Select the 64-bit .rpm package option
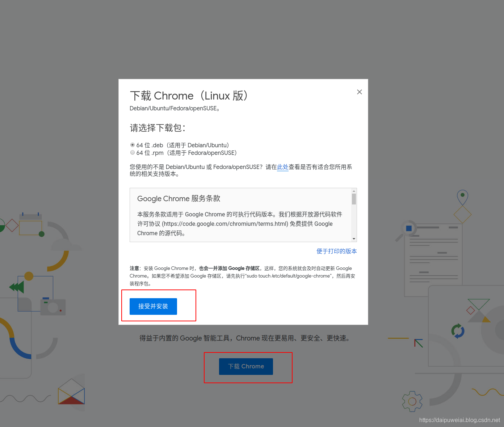This screenshot has height=427, width=504. [x=133, y=152]
